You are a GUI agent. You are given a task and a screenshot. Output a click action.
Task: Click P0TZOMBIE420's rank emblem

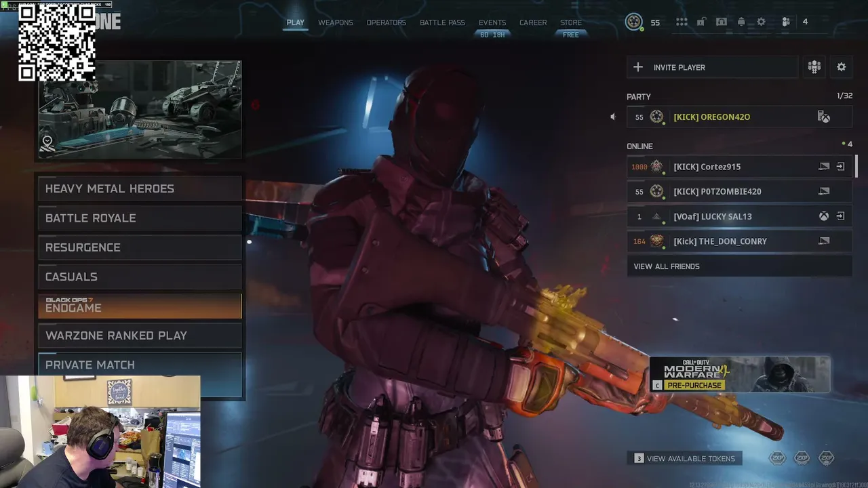(656, 192)
